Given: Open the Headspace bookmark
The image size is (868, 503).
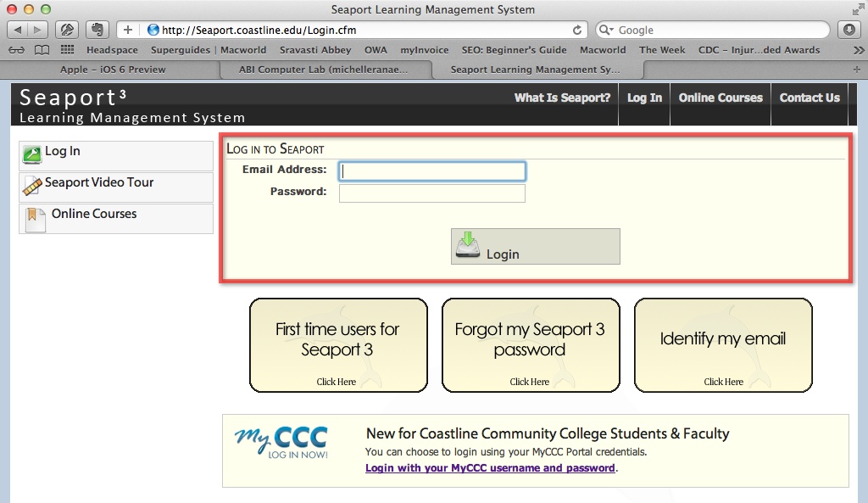Looking at the screenshot, I should [x=112, y=50].
